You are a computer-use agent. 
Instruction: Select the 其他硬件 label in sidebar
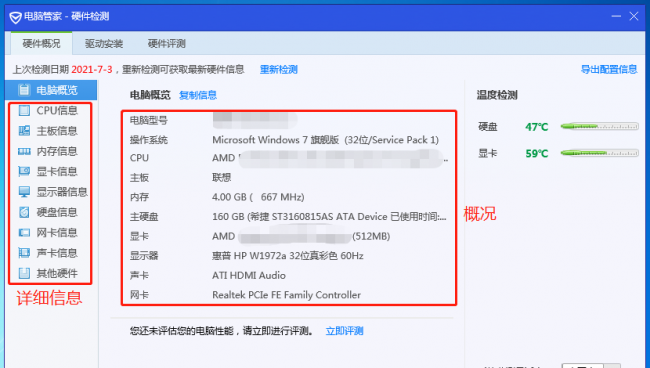click(57, 273)
